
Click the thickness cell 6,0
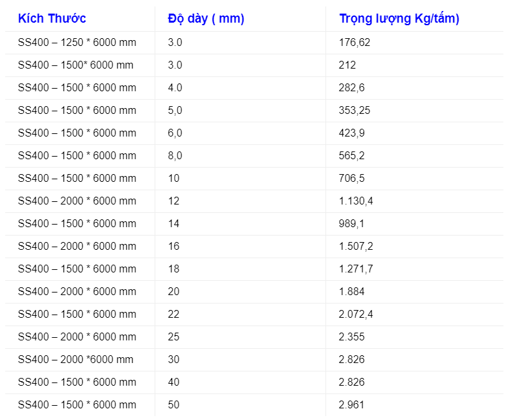pyautogui.click(x=175, y=133)
